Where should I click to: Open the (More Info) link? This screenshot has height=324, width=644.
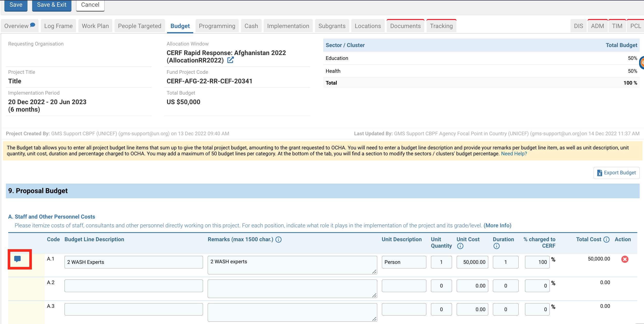pyautogui.click(x=498, y=225)
